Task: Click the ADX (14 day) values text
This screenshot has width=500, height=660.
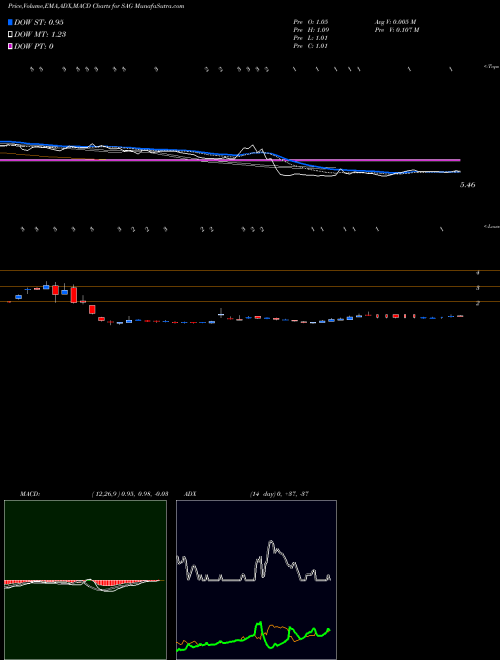Action: click(x=279, y=493)
